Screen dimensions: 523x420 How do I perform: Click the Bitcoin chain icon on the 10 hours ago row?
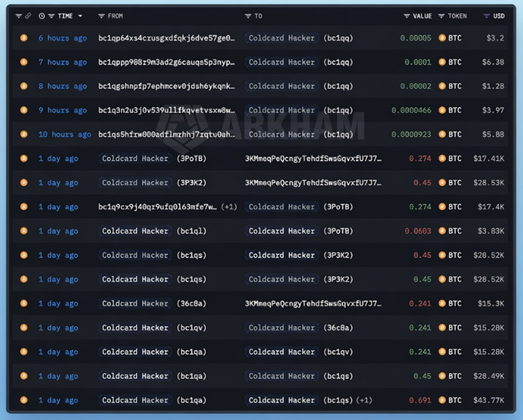pos(24,134)
